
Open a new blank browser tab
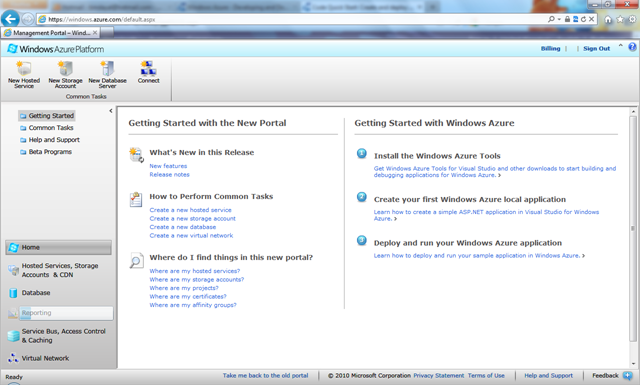[107, 33]
